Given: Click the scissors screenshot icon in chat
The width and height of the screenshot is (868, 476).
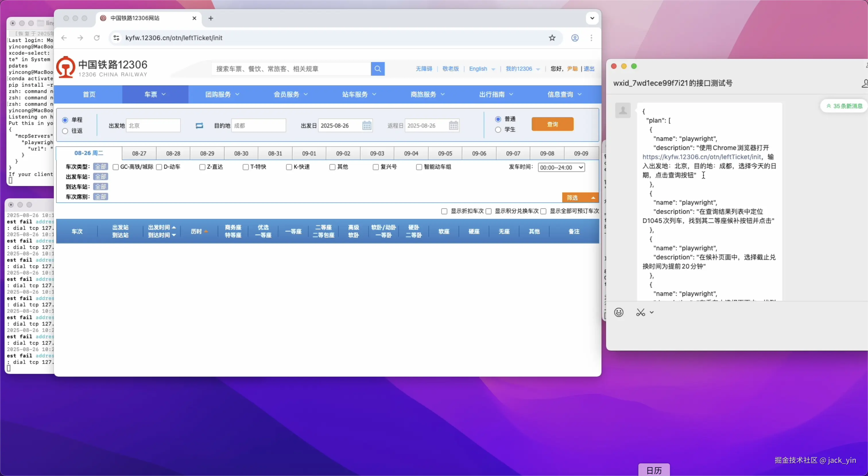Looking at the screenshot, I should tap(640, 312).
